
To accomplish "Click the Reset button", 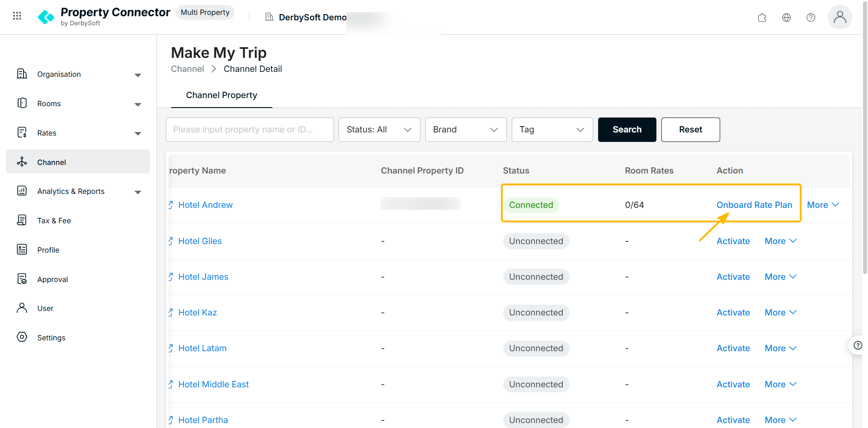I will (x=690, y=130).
